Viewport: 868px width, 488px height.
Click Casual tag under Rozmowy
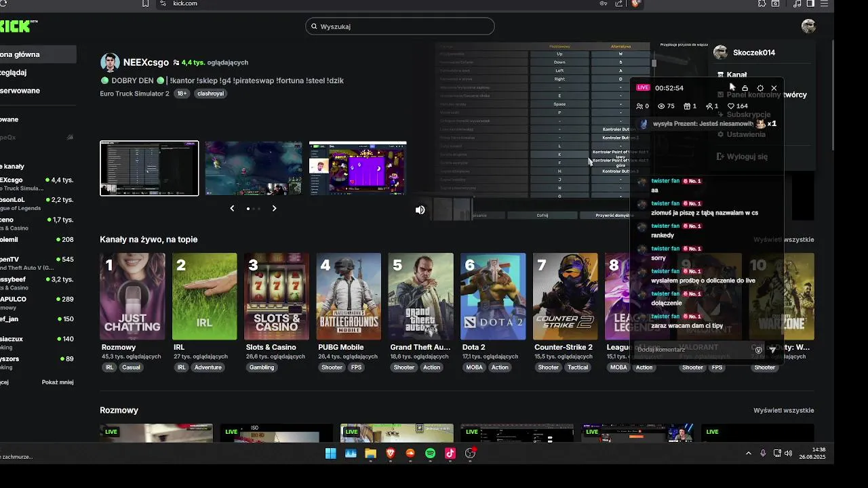click(131, 367)
